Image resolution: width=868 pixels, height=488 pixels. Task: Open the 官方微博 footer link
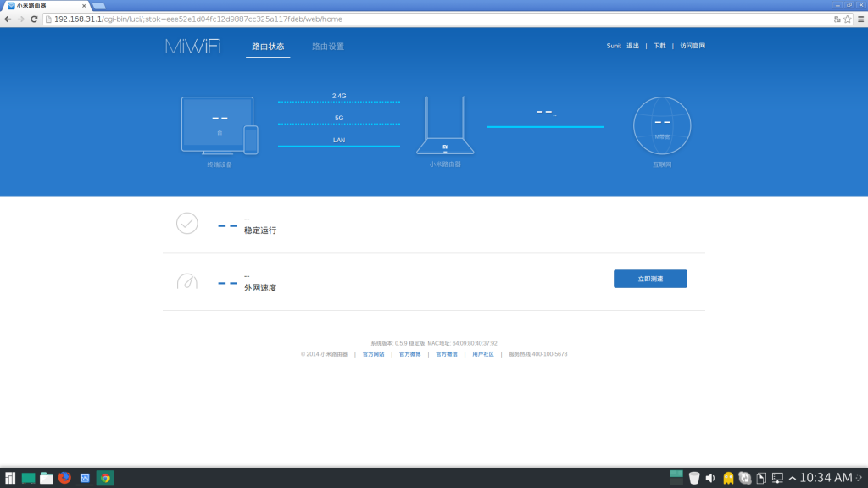[x=409, y=354]
